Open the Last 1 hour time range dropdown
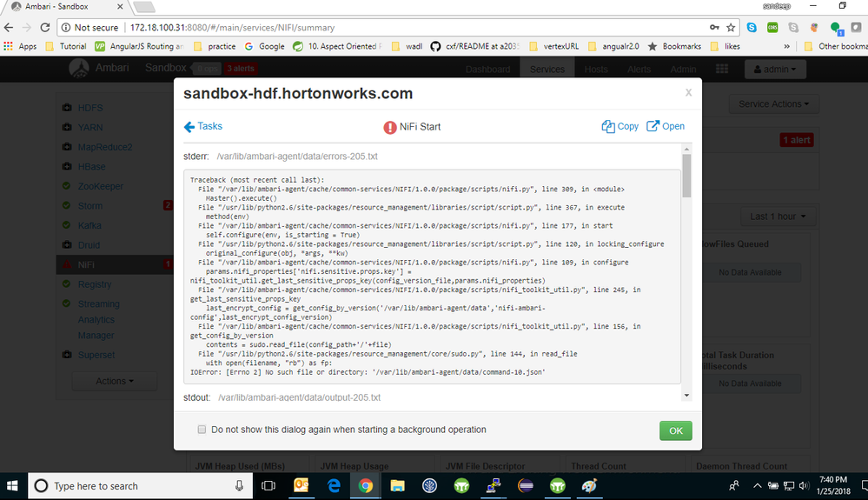The width and height of the screenshot is (868, 500). 778,216
